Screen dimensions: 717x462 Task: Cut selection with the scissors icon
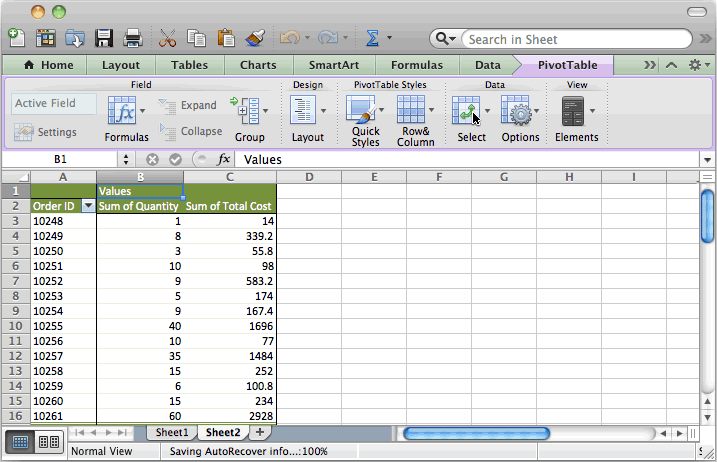tap(167, 38)
